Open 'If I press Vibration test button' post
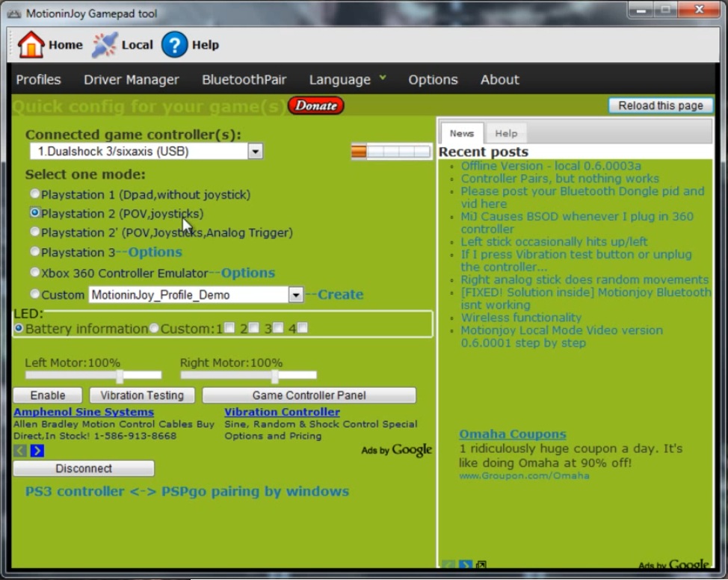This screenshot has width=728, height=580. pos(576,261)
